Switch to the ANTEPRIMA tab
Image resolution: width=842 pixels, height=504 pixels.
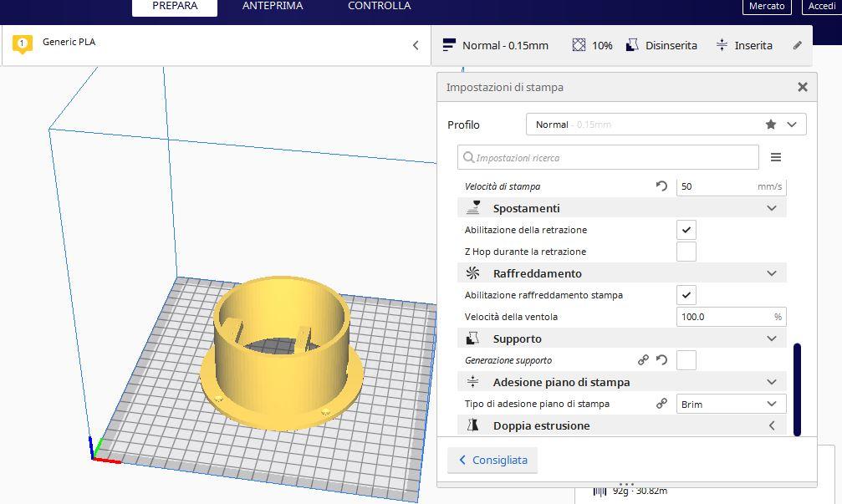coord(273,7)
